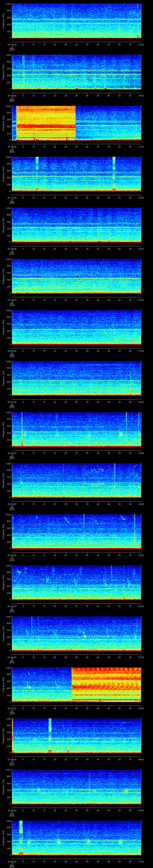This screenshot has width=153, height=868.
Task: Click the '21:00' end time label
Action: pyautogui.click(x=141, y=351)
